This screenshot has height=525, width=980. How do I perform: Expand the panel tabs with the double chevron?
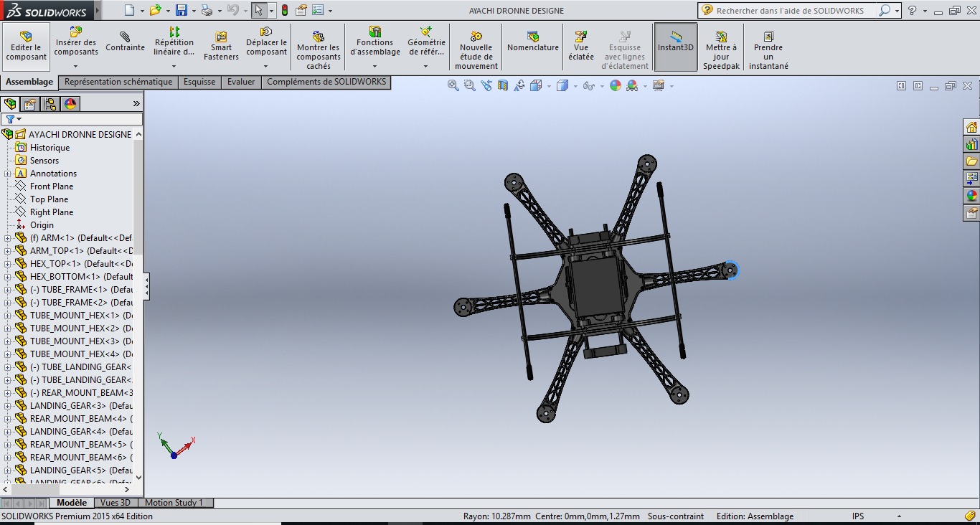pos(136,104)
